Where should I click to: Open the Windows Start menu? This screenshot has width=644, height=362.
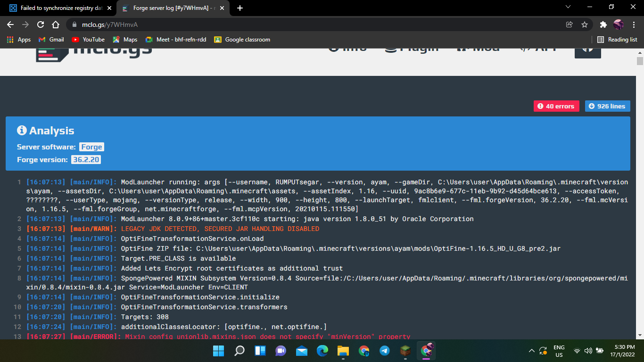(219, 351)
